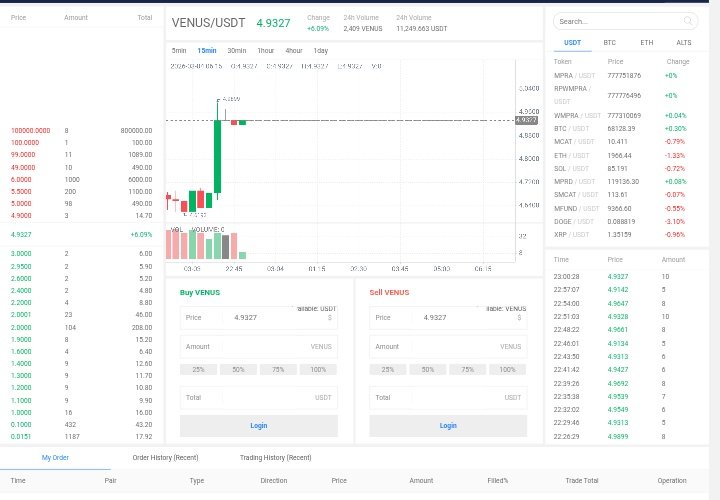Select the MPRD / USDT token row
720x500 pixels.
coord(625,181)
